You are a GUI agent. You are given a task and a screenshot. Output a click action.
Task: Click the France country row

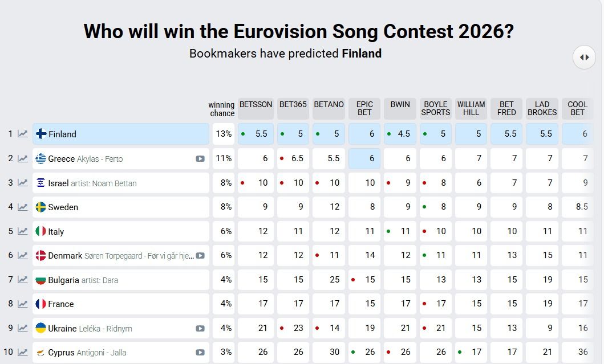click(x=61, y=304)
